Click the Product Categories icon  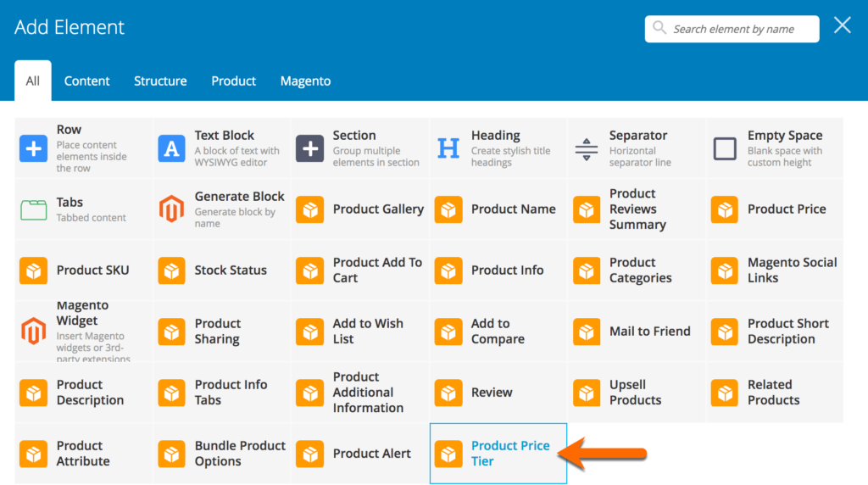click(x=587, y=270)
